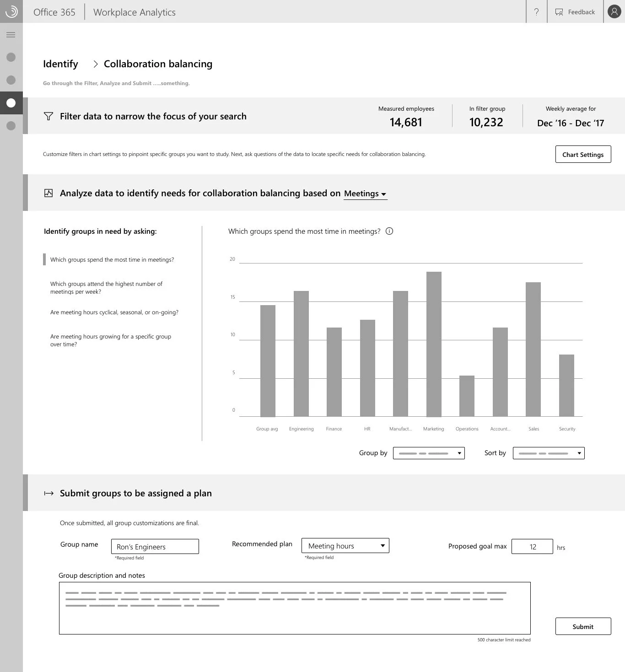
Task: Open Chart Settings
Action: 583,154
